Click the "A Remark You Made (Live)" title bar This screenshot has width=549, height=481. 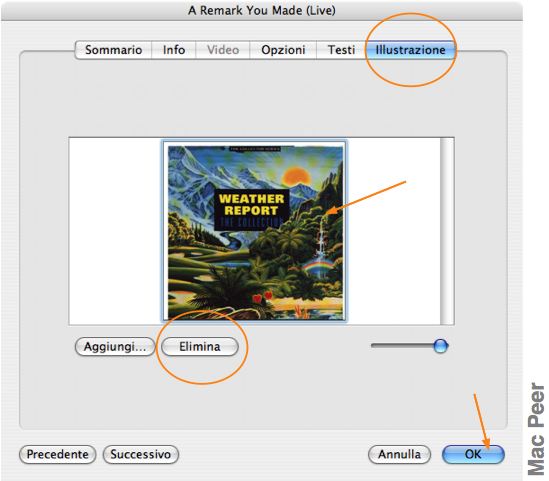[262, 10]
